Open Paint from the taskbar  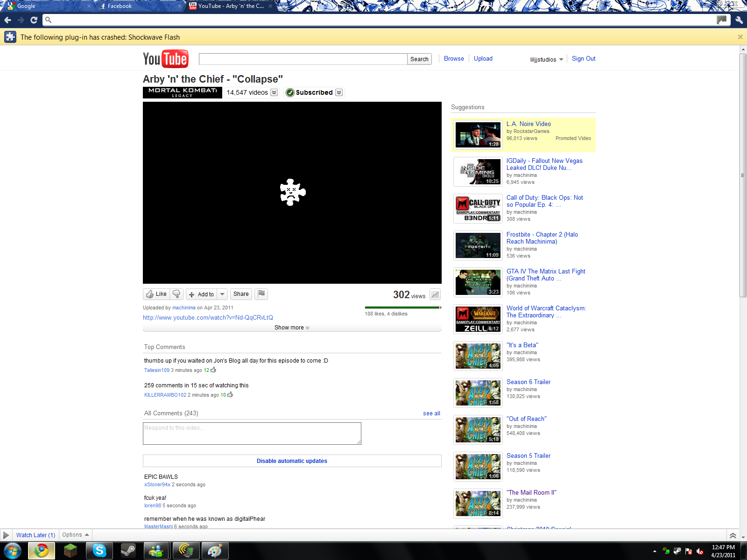pos(215,551)
